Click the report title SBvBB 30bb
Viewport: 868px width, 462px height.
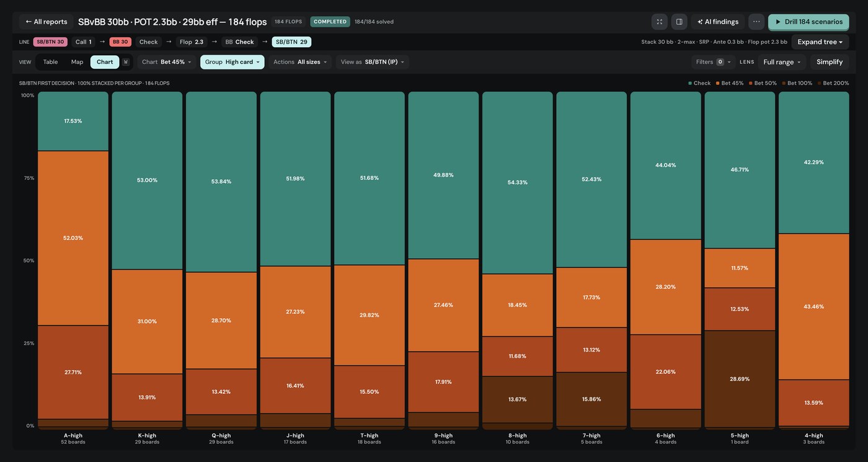point(172,22)
